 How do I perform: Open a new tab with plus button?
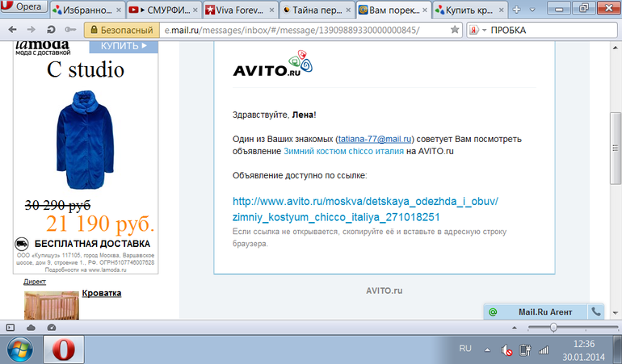[516, 10]
